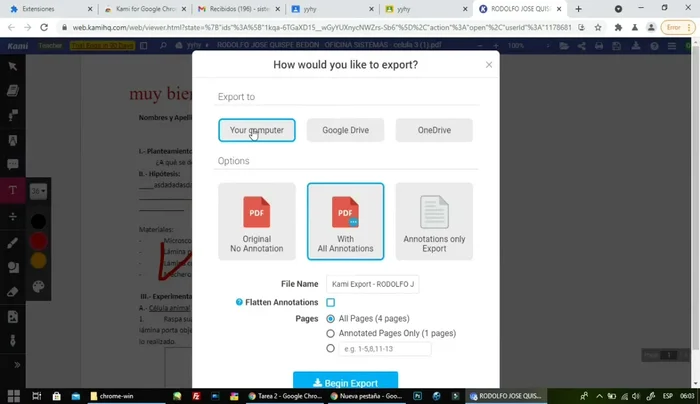Select the drawing pencil tool
700x404 pixels.
tap(12, 243)
